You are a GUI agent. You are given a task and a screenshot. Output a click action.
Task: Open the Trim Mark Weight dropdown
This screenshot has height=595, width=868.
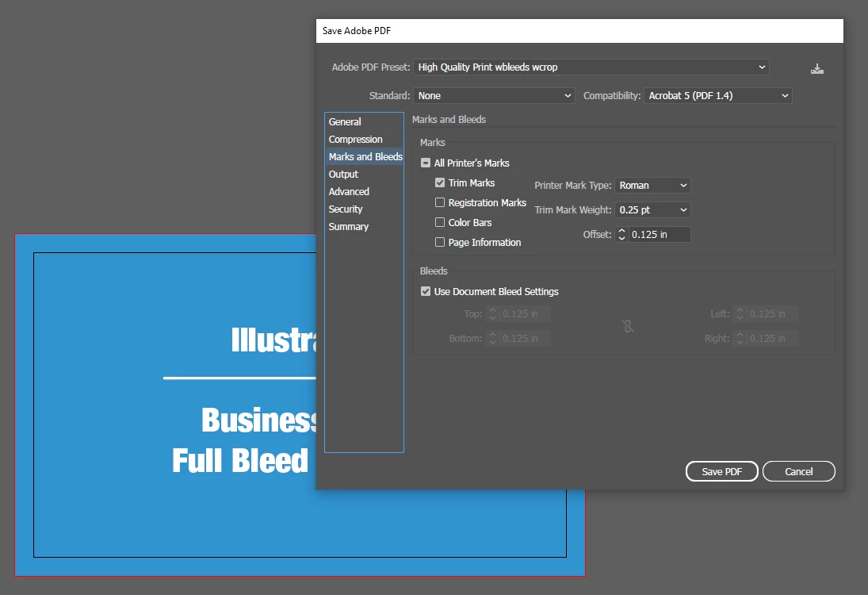(x=652, y=210)
